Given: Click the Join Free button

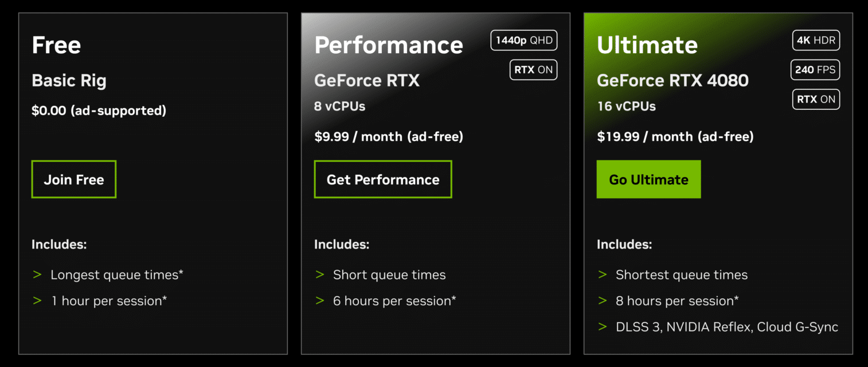Looking at the screenshot, I should pos(74,179).
